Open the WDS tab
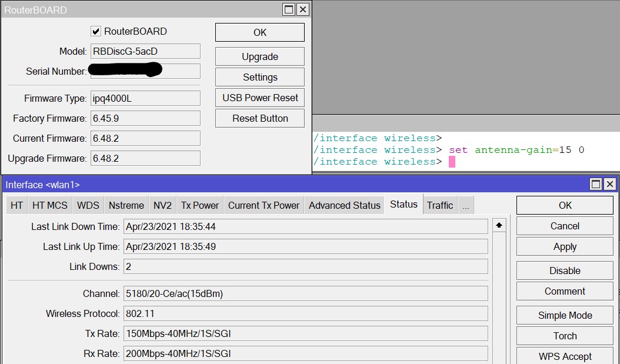This screenshot has width=620, height=364. [88, 205]
